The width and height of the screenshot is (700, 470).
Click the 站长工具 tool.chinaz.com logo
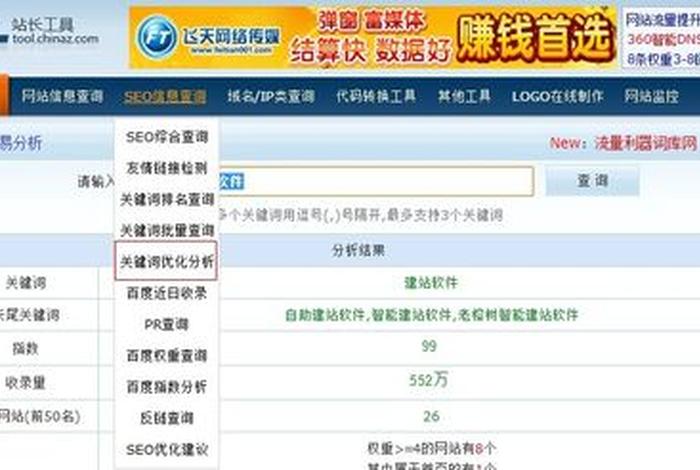click(50, 31)
